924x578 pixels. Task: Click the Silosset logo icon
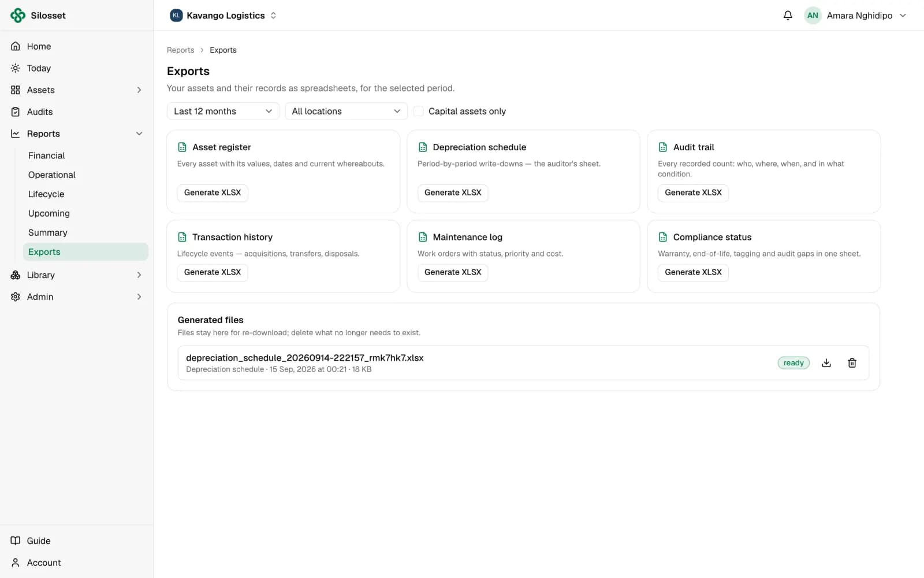(18, 16)
